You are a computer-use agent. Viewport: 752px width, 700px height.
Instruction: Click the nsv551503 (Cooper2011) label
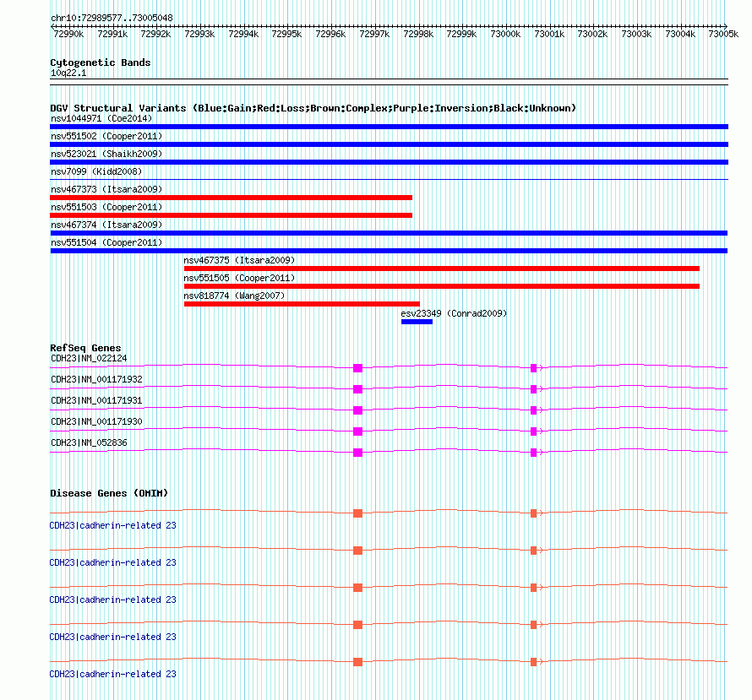(x=106, y=207)
